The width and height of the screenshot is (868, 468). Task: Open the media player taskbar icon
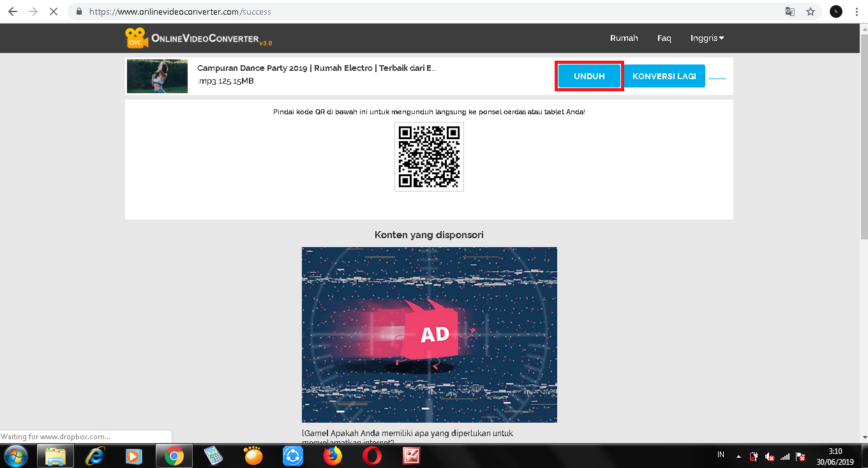tap(133, 456)
